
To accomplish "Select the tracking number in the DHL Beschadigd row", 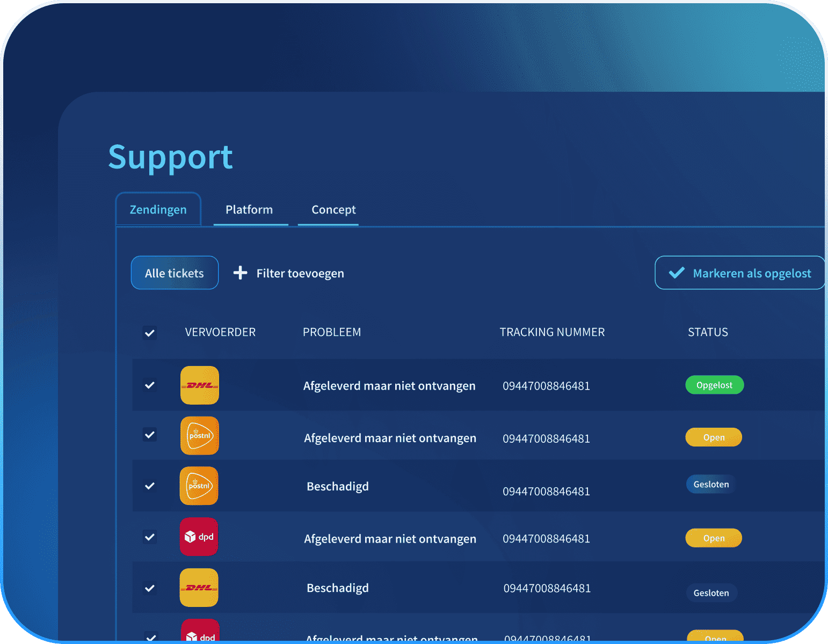I will tap(547, 588).
